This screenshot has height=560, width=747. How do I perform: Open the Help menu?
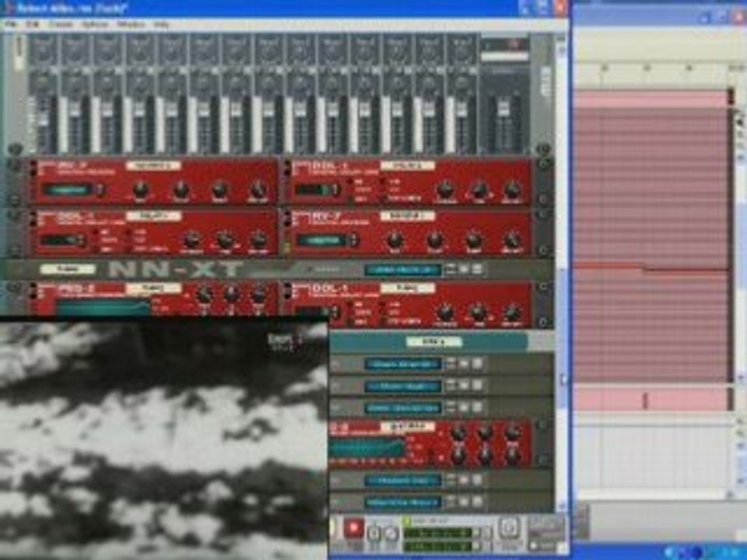pyautogui.click(x=161, y=24)
